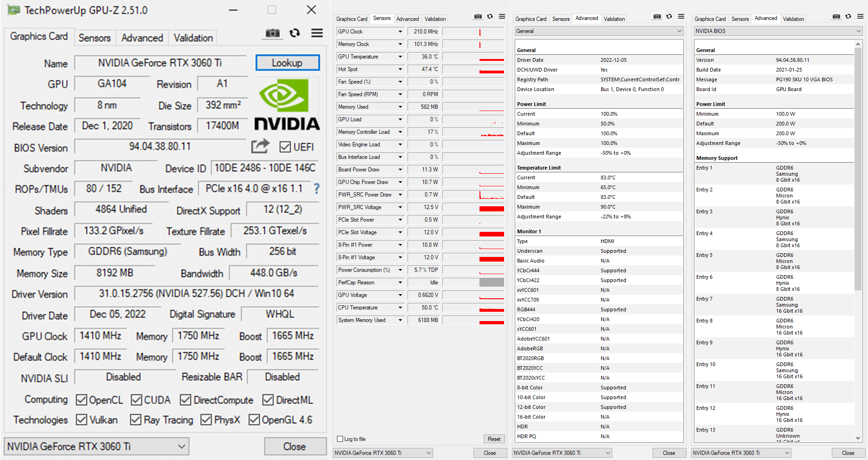Toggle the DirectML checkbox
Viewport: 868px width, 460px height.
coord(268,400)
